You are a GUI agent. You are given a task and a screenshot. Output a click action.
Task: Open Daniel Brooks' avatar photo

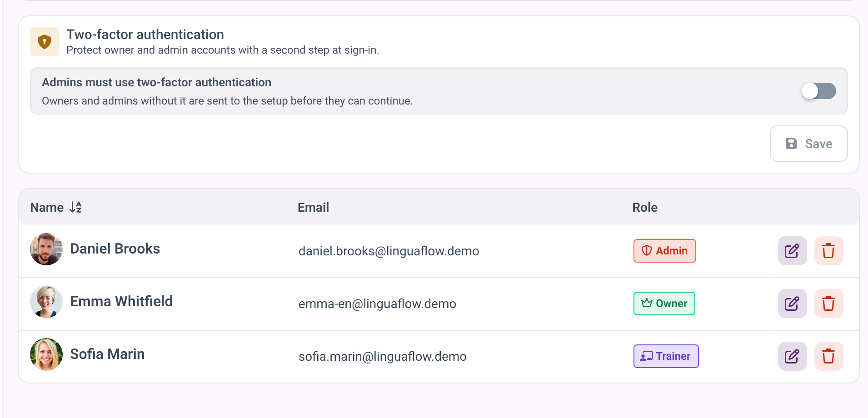click(x=46, y=249)
